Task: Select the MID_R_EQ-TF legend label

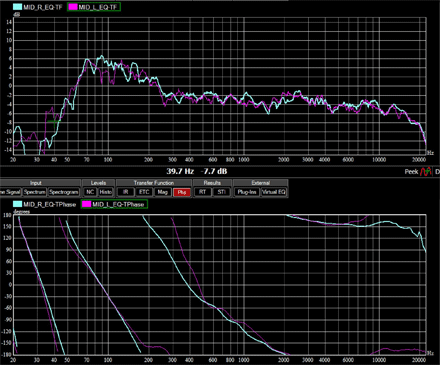Action: tap(43, 7)
